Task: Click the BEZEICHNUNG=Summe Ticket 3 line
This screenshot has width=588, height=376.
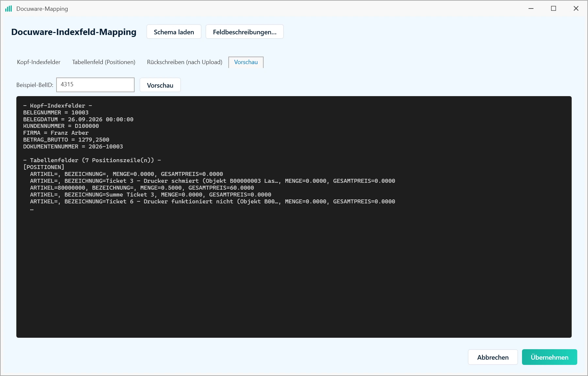Action: coord(151,195)
